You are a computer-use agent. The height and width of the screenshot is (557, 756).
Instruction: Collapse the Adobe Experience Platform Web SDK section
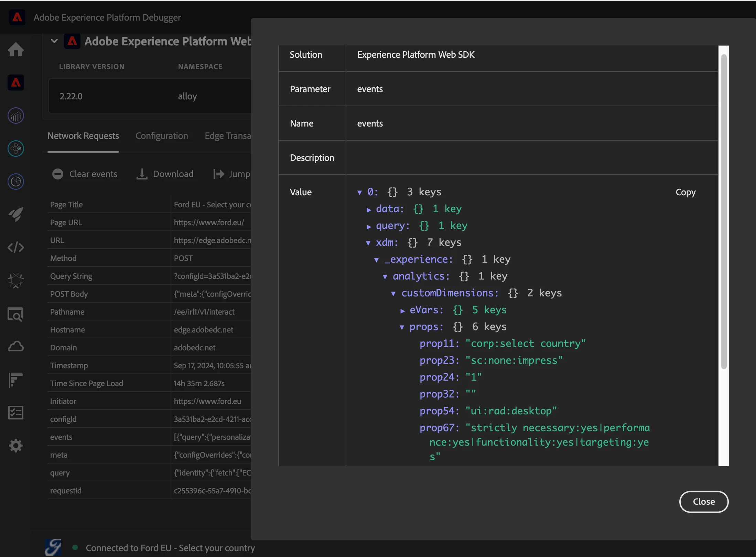[x=54, y=41]
